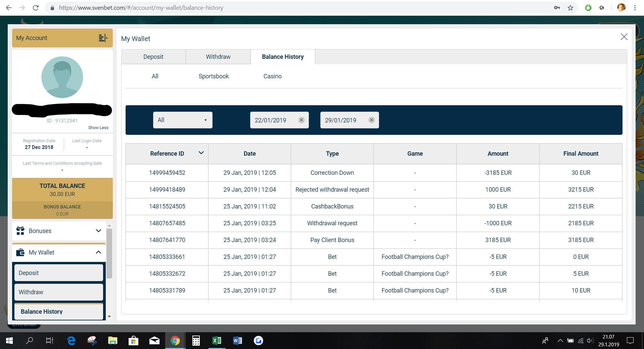
Task: Bookmark this page with the star
Action: [x=570, y=7]
